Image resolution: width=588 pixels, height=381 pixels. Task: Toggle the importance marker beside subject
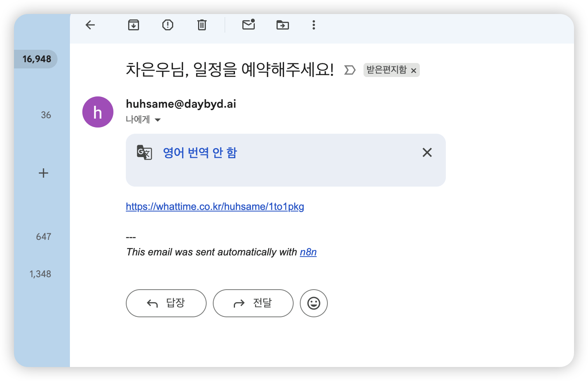pyautogui.click(x=350, y=70)
